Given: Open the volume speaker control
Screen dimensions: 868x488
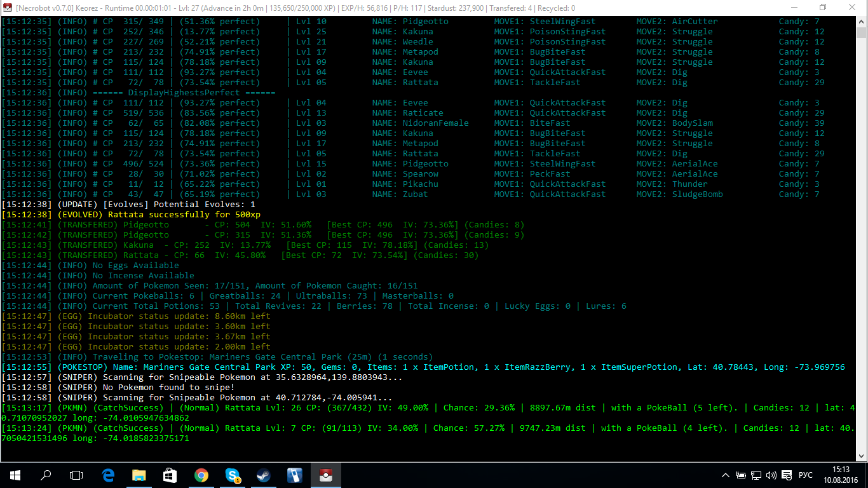Looking at the screenshot, I should [771, 475].
